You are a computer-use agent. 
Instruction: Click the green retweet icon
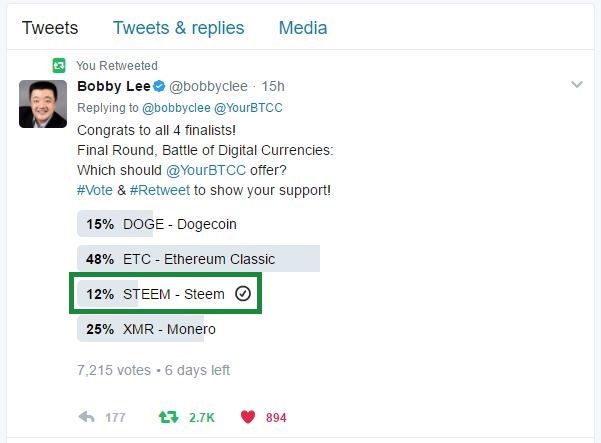coord(168,416)
